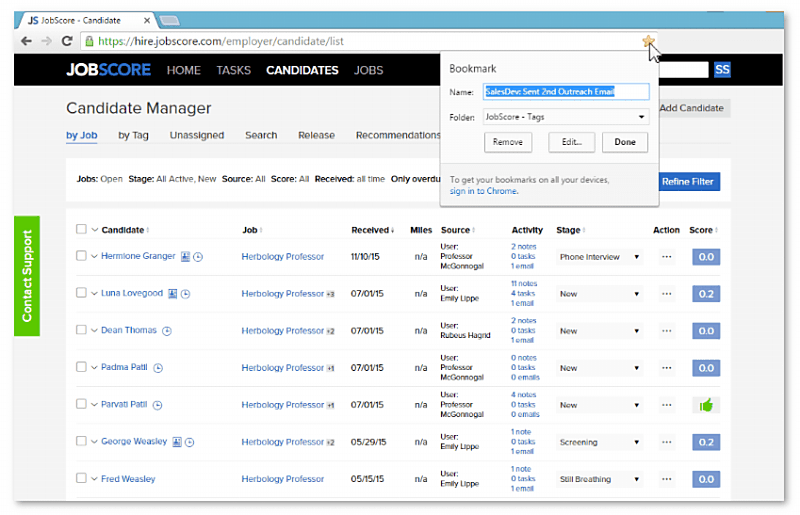Check the box for George Weasley

pyautogui.click(x=81, y=441)
